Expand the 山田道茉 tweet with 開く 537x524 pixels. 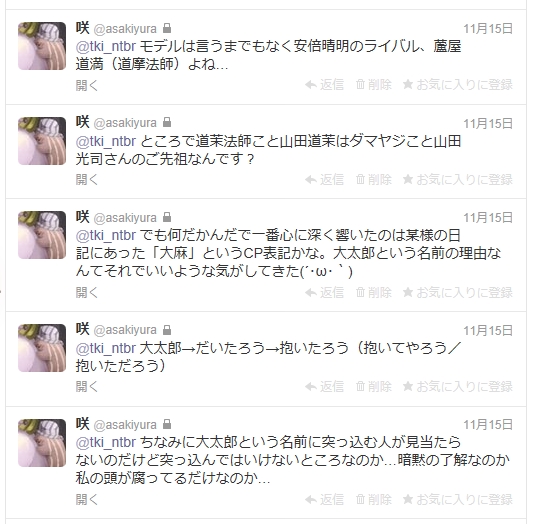[x=87, y=179]
